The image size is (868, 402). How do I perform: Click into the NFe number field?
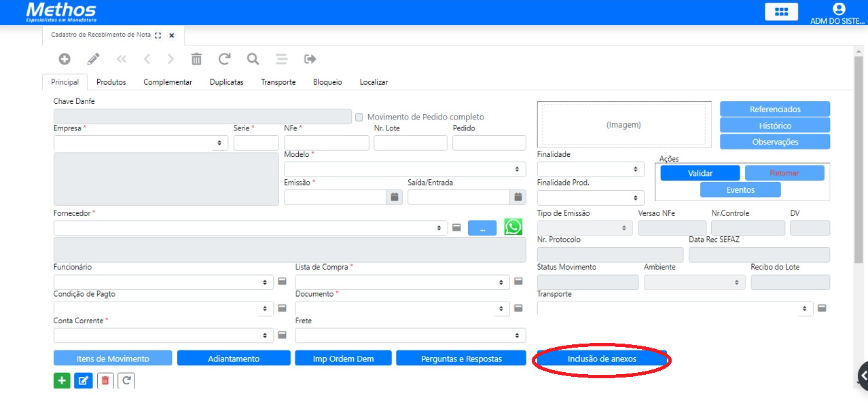click(327, 143)
